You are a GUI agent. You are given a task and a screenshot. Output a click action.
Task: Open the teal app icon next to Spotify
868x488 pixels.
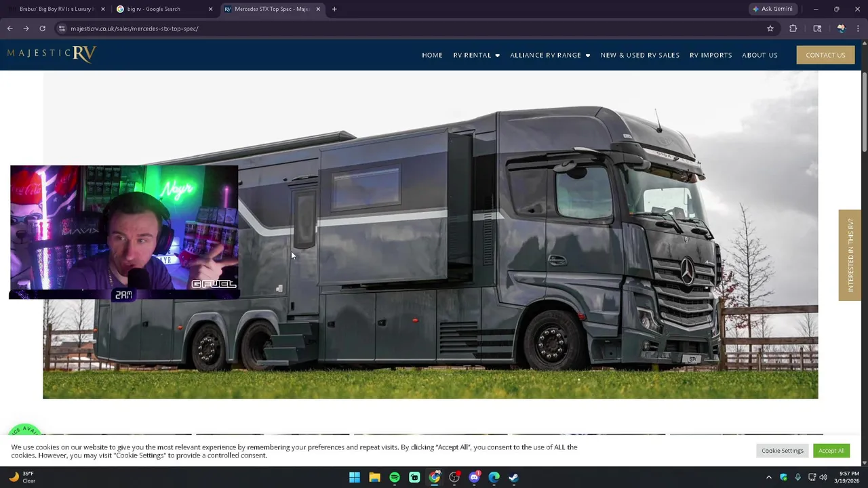pyautogui.click(x=414, y=477)
